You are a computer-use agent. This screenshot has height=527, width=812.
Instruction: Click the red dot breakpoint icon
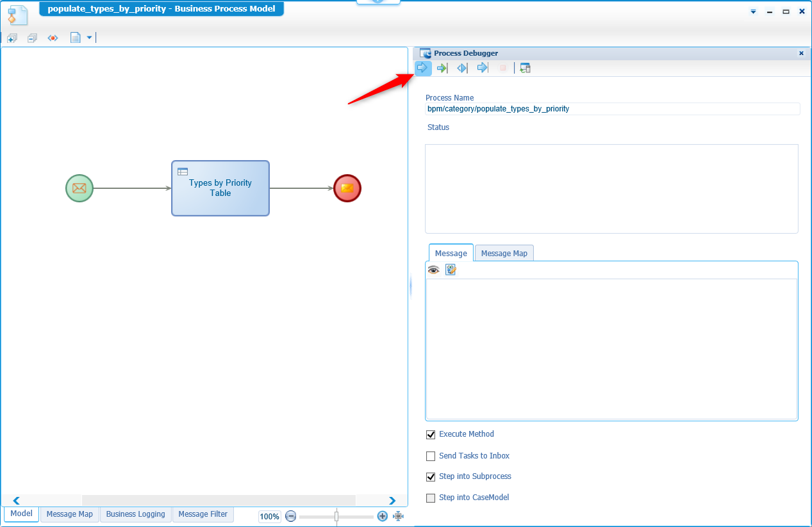tap(53, 38)
